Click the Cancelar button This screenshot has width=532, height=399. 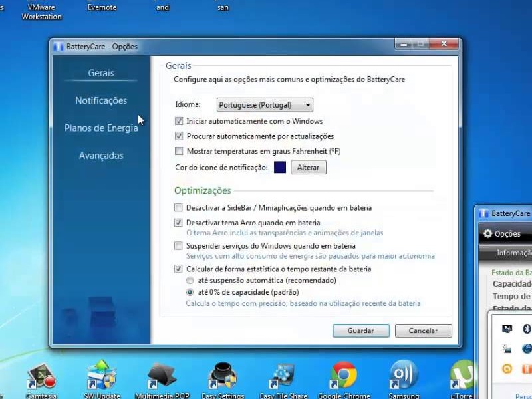point(423,331)
